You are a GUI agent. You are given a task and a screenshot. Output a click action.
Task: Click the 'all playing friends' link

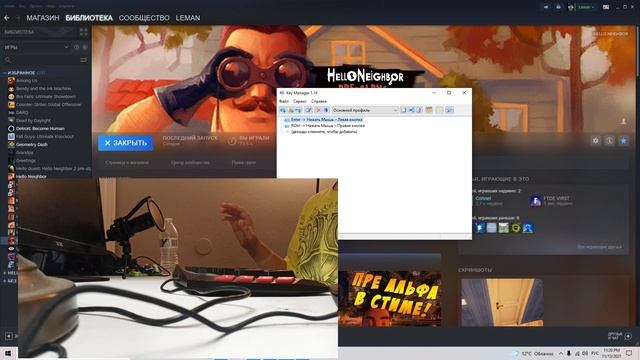(x=599, y=247)
